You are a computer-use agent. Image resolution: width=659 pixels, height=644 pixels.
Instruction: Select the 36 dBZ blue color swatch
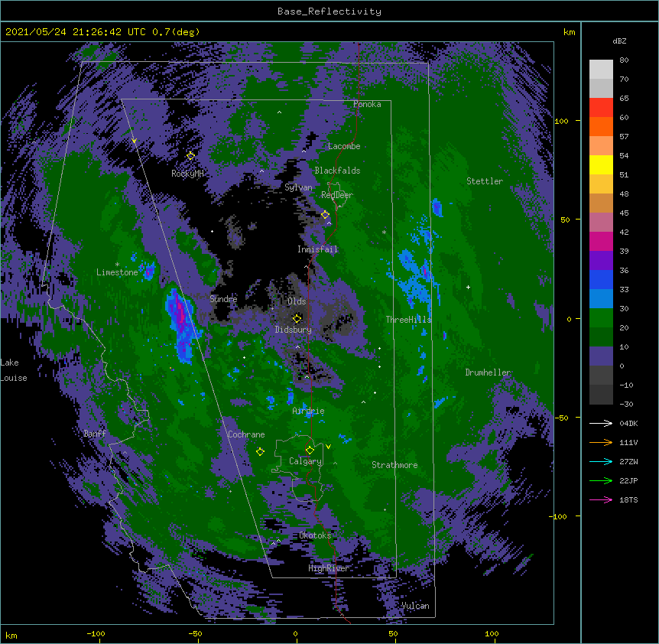pos(601,279)
